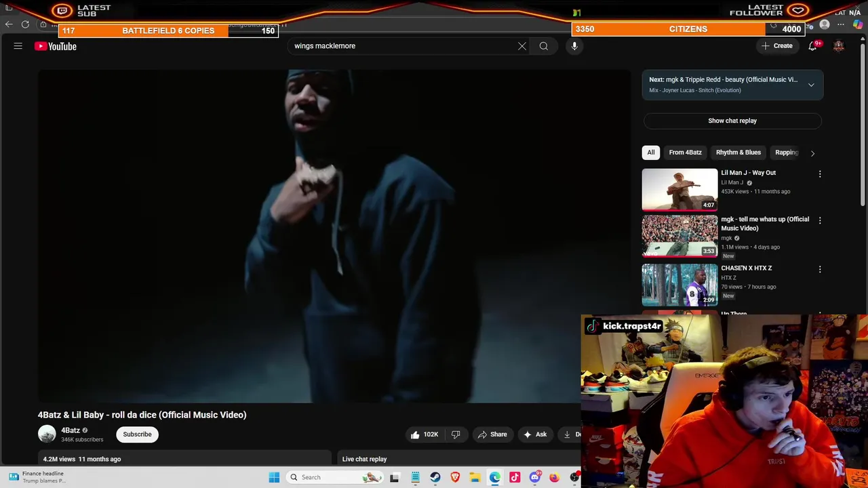
Task: Click the Windows taskbar Search box
Action: coord(335,477)
